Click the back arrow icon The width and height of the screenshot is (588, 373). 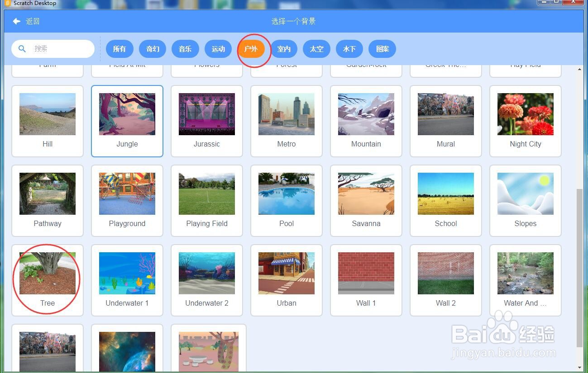pyautogui.click(x=17, y=21)
